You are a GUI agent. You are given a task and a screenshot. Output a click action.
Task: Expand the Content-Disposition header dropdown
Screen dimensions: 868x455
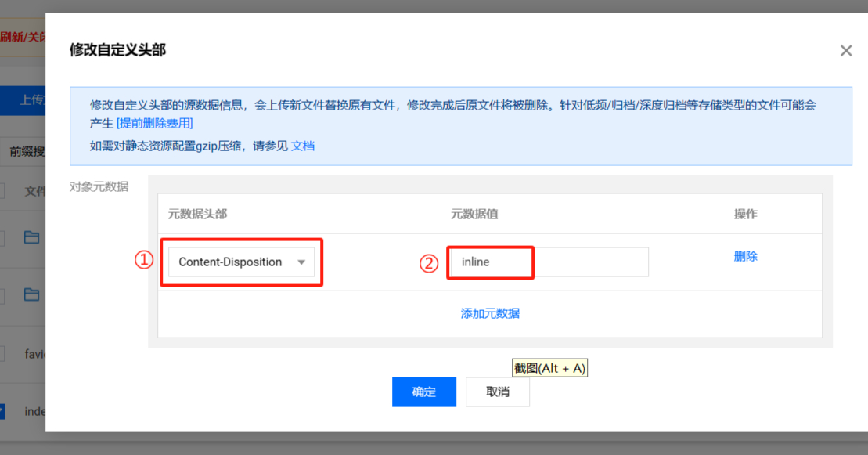[x=240, y=262]
